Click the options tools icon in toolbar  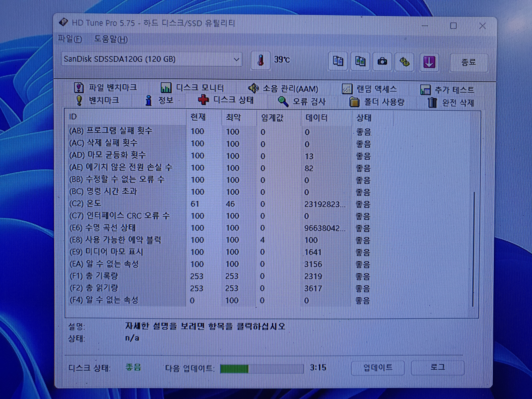(x=405, y=62)
